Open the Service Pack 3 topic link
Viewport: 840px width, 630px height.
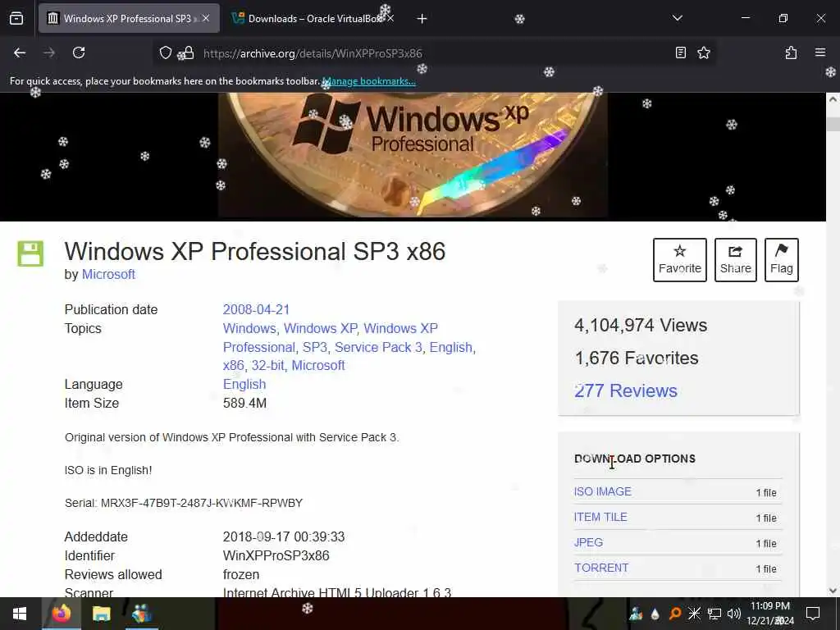coord(378,347)
